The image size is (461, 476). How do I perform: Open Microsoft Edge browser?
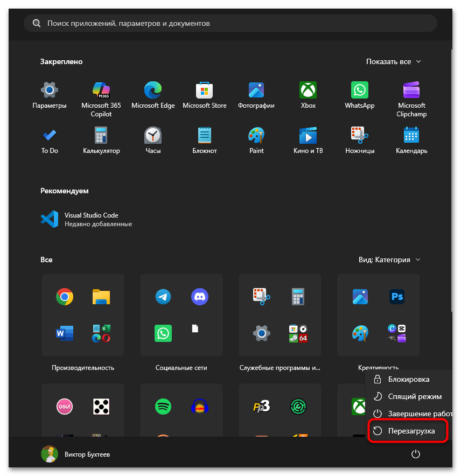tap(153, 95)
